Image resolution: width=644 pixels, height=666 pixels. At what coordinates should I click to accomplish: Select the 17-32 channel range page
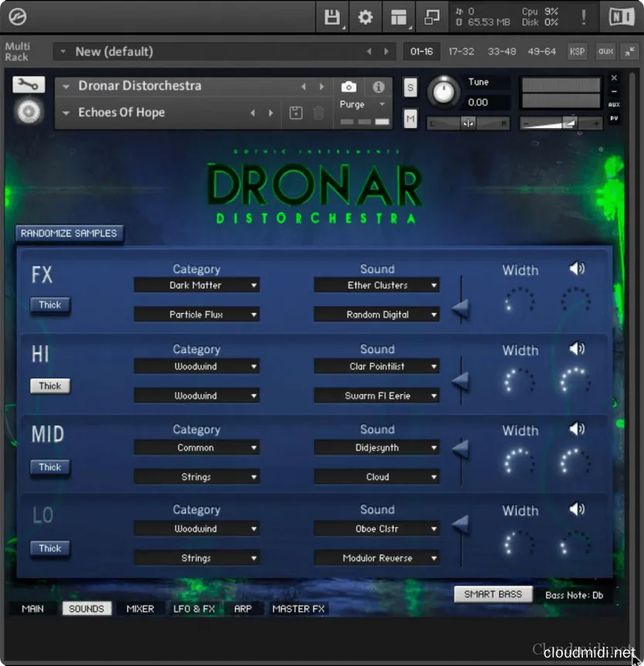point(461,52)
